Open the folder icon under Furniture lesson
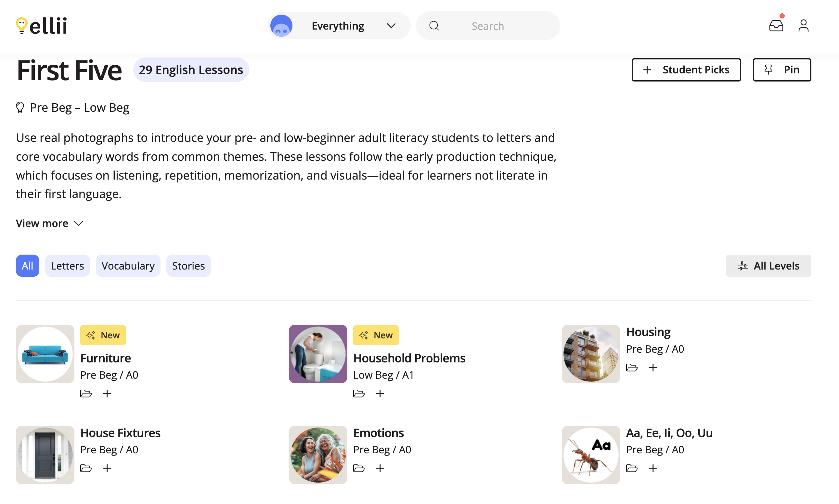839x504 pixels. coord(86,393)
